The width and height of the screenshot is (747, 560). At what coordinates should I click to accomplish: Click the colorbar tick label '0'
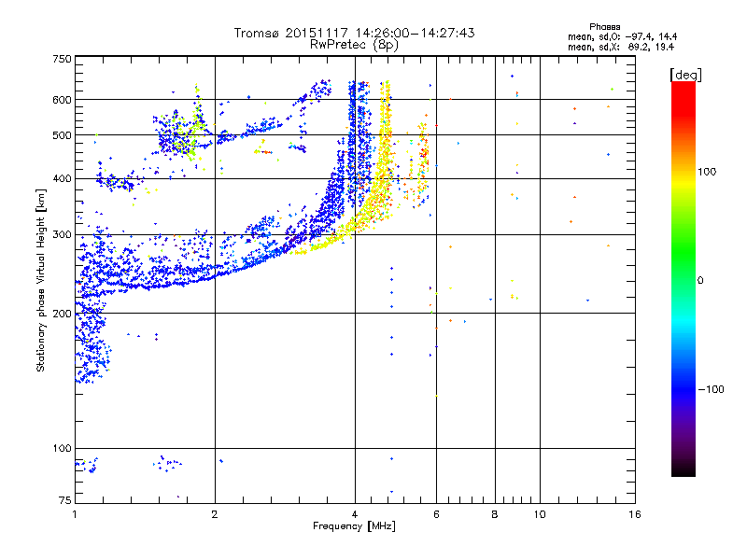pyautogui.click(x=700, y=281)
